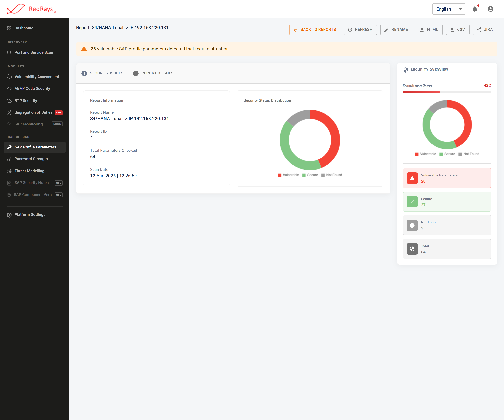Screen dimensions: 504x420
Task: Click the Security Status Distribution donut chart
Action: coord(310,140)
